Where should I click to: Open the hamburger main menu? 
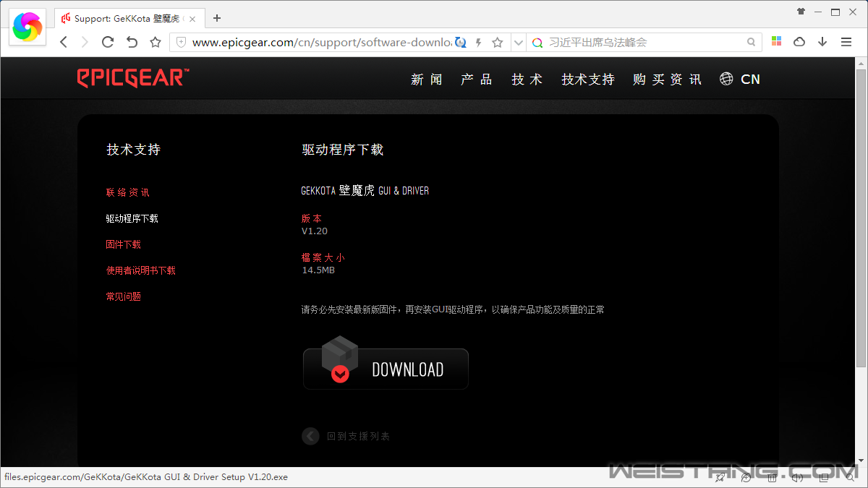click(846, 42)
